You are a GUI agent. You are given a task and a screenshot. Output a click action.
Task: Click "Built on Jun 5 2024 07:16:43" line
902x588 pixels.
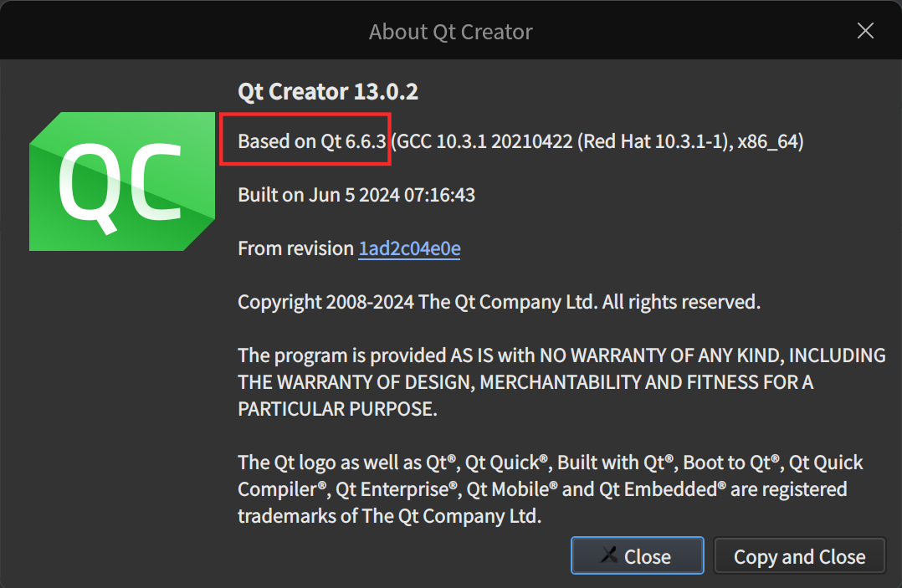[356, 195]
